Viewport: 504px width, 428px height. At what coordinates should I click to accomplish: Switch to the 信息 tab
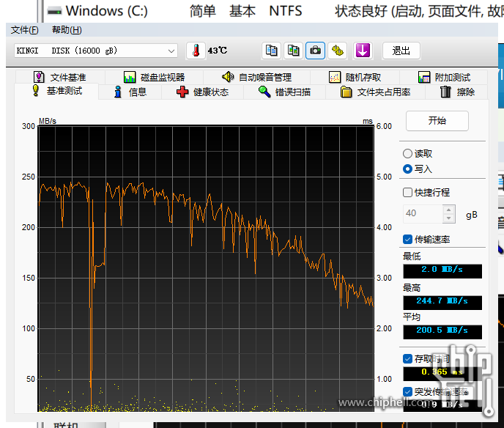tap(130, 92)
